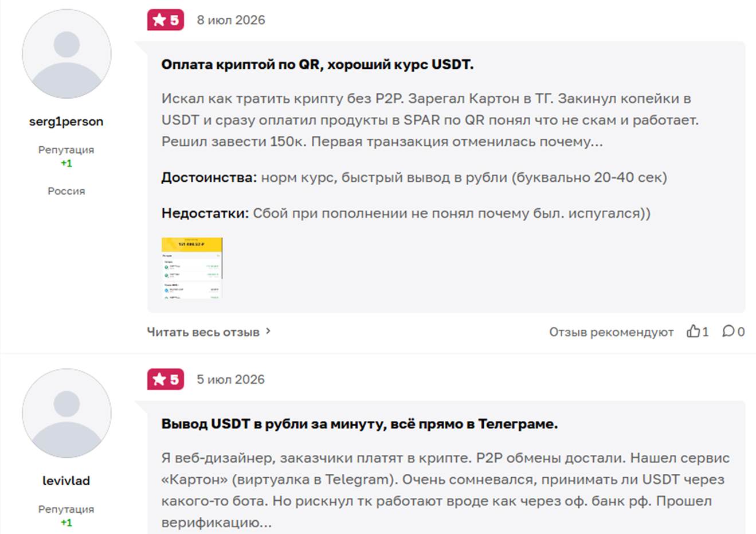Image resolution: width=756 pixels, height=534 pixels.
Task: Click the 'Недостатки:' label
Action: tap(205, 213)
